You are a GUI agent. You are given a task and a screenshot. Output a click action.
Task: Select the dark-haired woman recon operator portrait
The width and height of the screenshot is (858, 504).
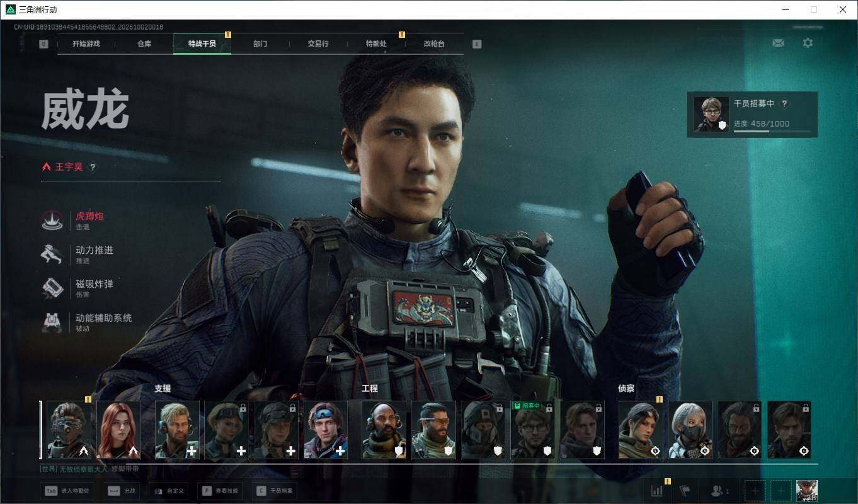[641, 430]
